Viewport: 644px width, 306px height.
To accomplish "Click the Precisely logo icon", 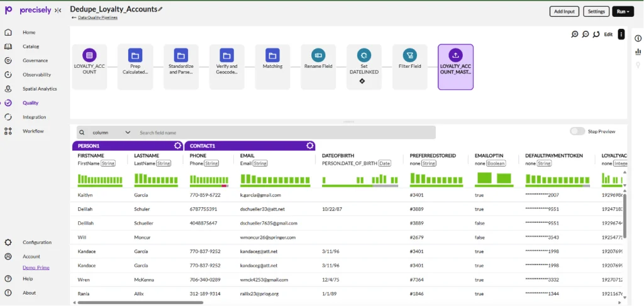I will (x=8, y=10).
